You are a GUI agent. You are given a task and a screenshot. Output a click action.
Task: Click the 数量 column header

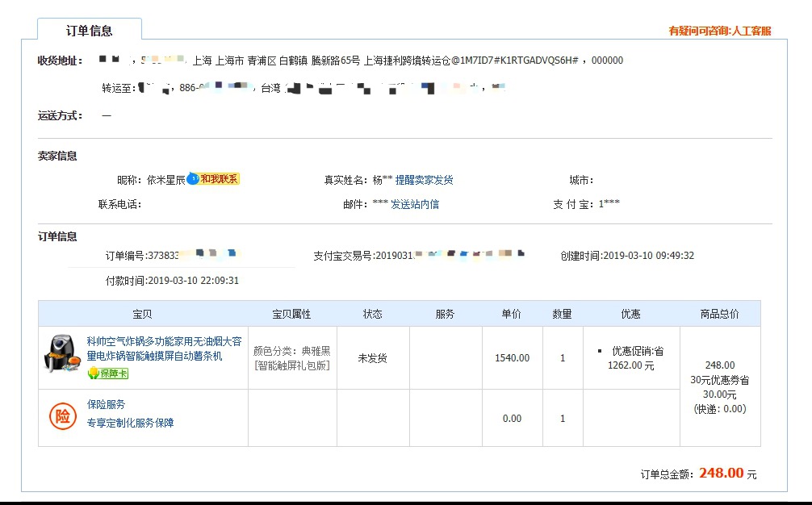pyautogui.click(x=562, y=314)
